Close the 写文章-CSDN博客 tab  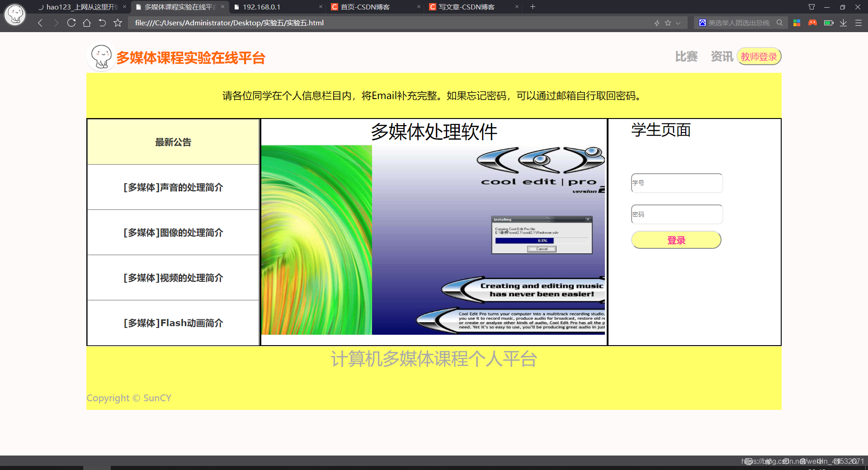(517, 7)
